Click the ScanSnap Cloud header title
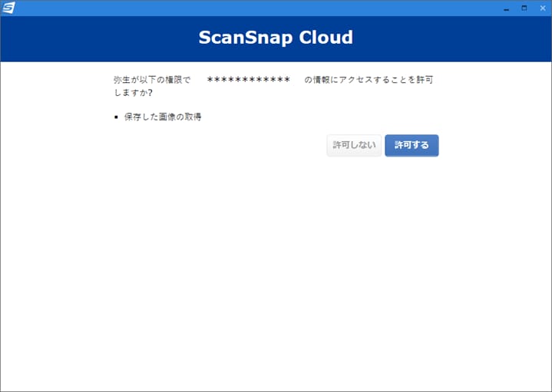This screenshot has width=552, height=392. coord(276,38)
